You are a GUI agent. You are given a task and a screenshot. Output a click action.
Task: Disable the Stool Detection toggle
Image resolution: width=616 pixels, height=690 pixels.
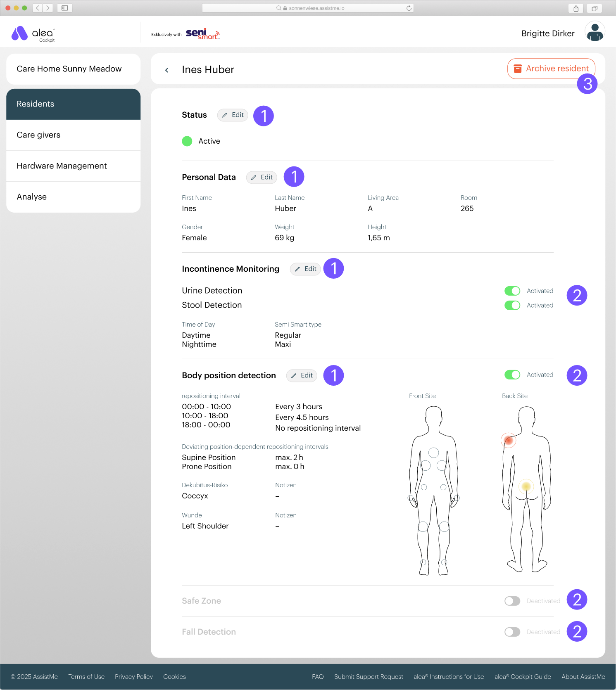coord(512,306)
